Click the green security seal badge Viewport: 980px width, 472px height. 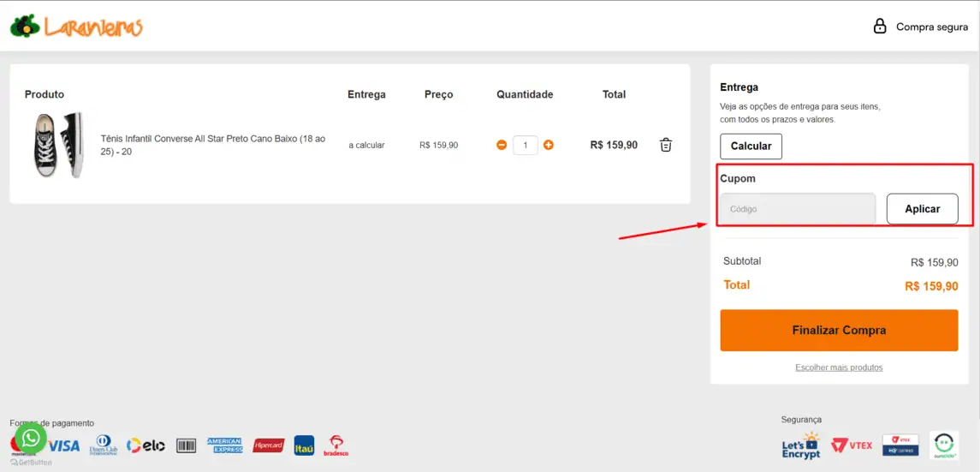(x=944, y=445)
